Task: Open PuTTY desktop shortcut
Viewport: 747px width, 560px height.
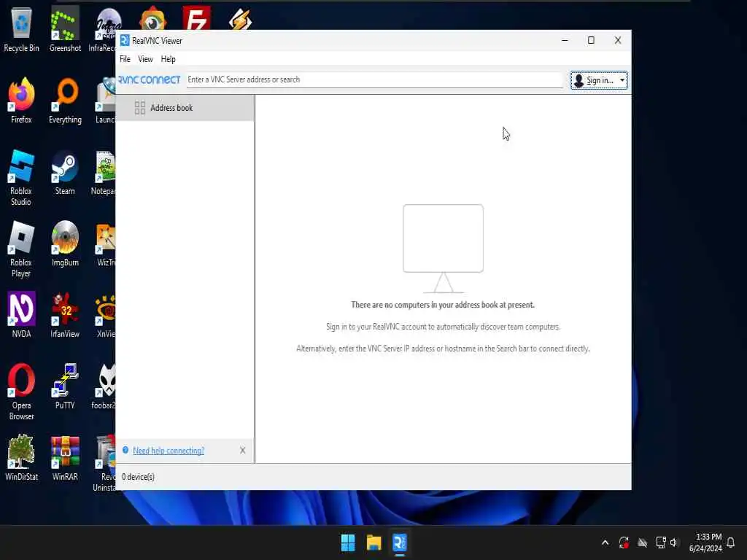Action: (65, 386)
